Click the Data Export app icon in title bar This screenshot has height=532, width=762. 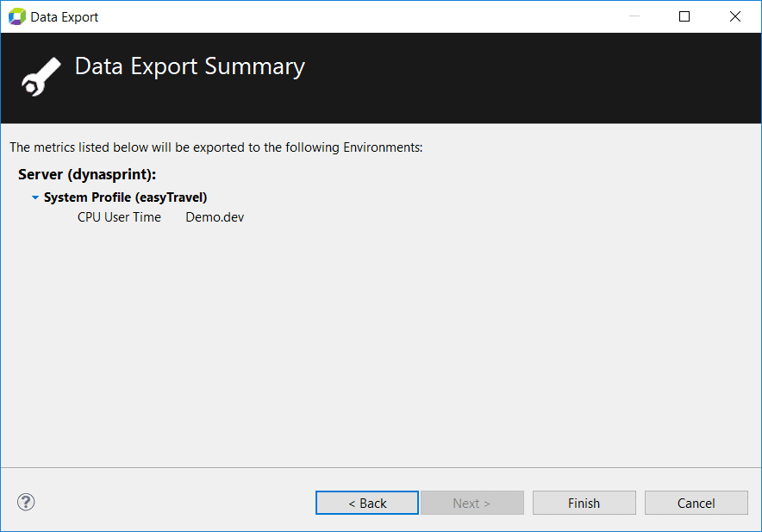pyautogui.click(x=17, y=16)
